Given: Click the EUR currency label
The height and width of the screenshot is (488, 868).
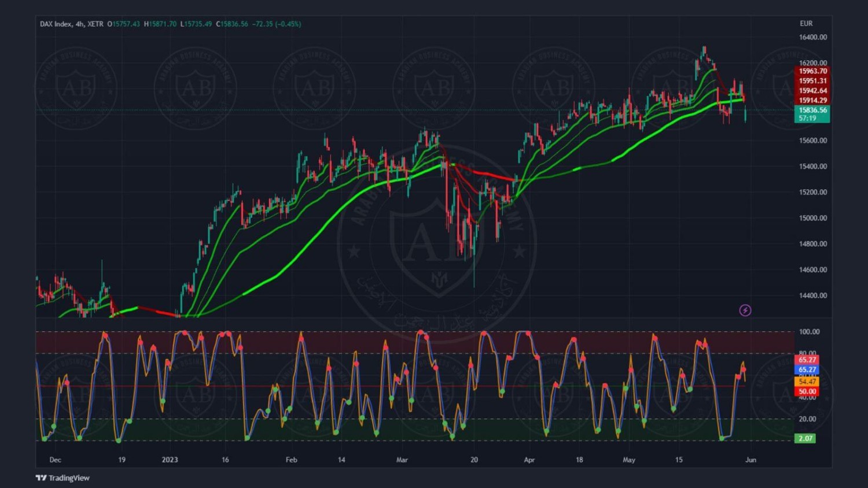Looking at the screenshot, I should tap(806, 24).
